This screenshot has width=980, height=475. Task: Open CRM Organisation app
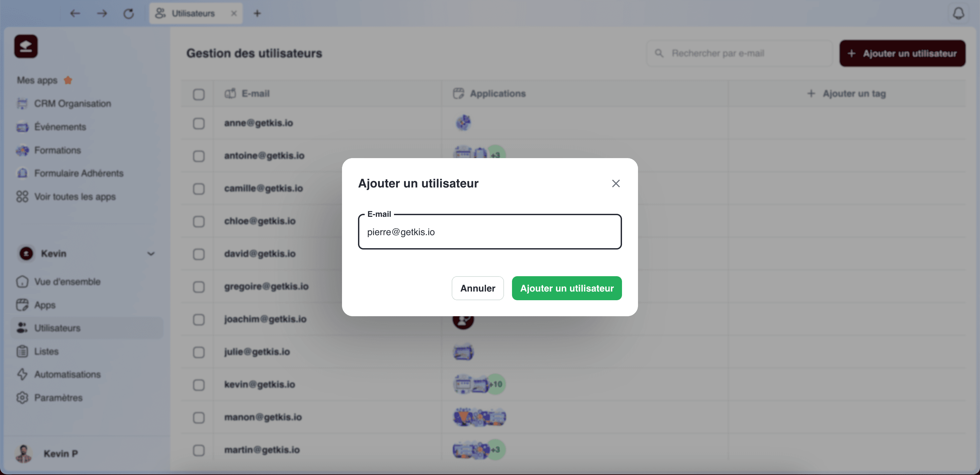64,103
